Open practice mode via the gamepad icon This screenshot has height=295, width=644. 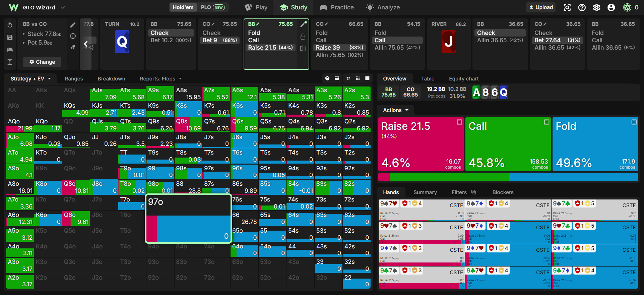[x=10, y=50]
